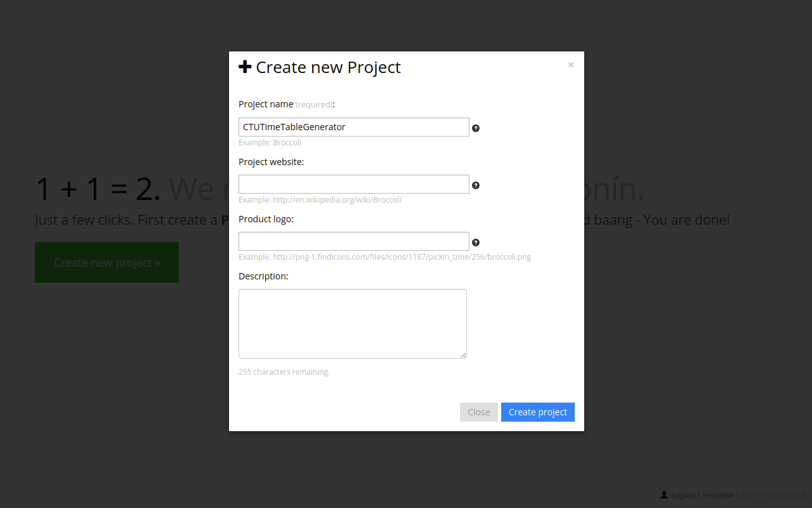The image size is (812, 508).
Task: Click the 'Project name' label
Action: pos(266,104)
